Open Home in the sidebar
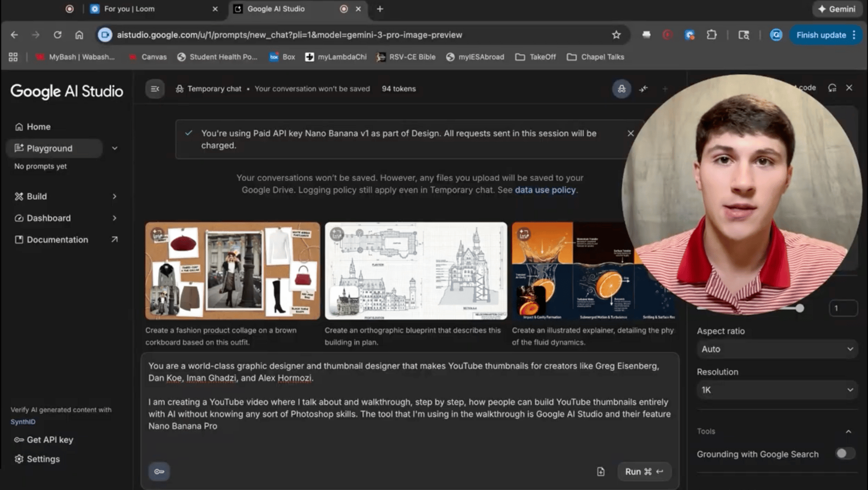 click(38, 127)
